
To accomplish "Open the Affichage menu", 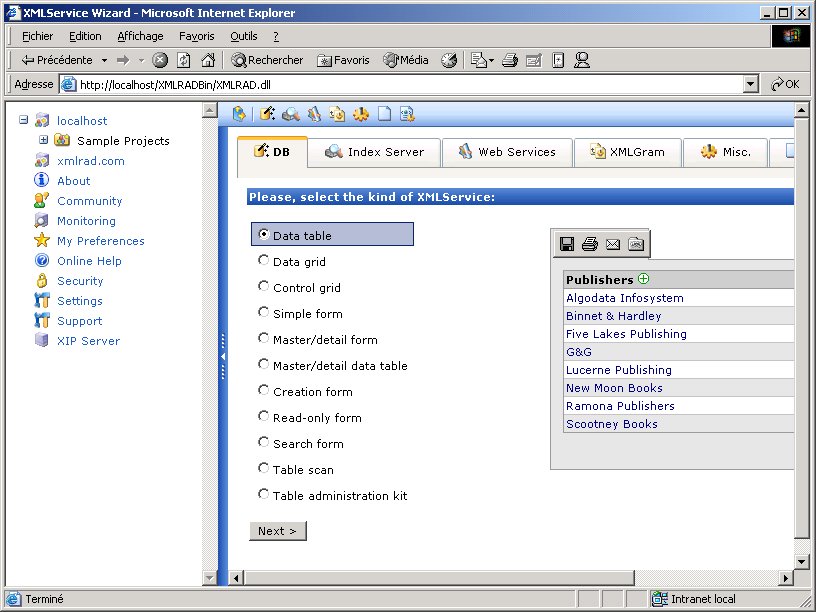I will (140, 36).
